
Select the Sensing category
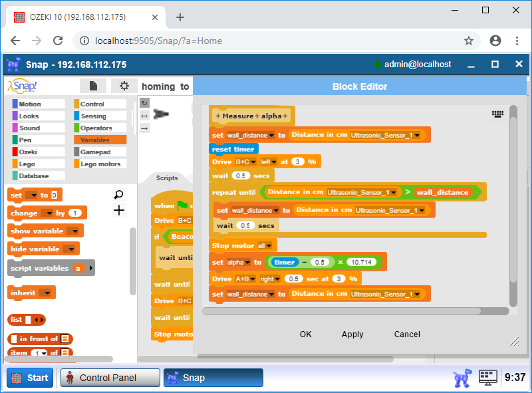pyautogui.click(x=100, y=116)
